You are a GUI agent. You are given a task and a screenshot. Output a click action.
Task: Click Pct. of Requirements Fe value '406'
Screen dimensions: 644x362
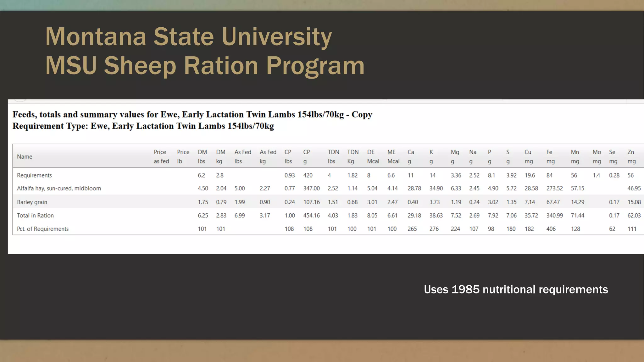(551, 229)
